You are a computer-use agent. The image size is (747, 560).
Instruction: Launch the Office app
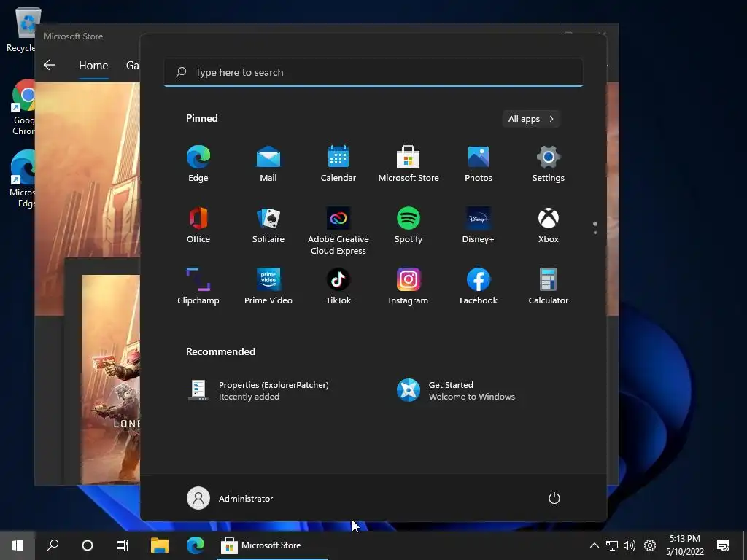pos(198,225)
